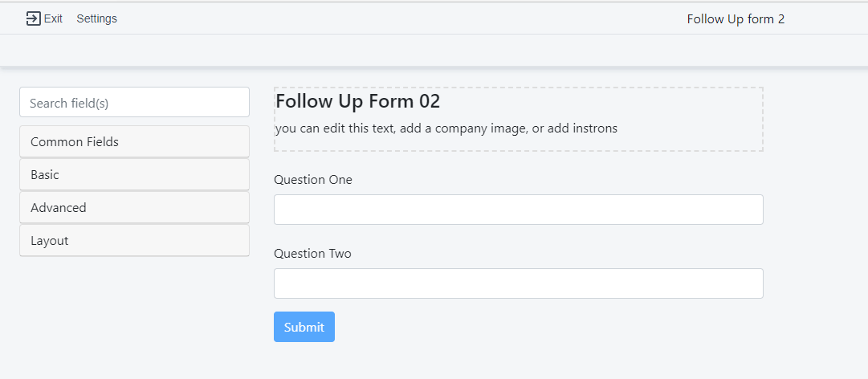Click empty right side of dashed header block

pyautogui.click(x=699, y=112)
